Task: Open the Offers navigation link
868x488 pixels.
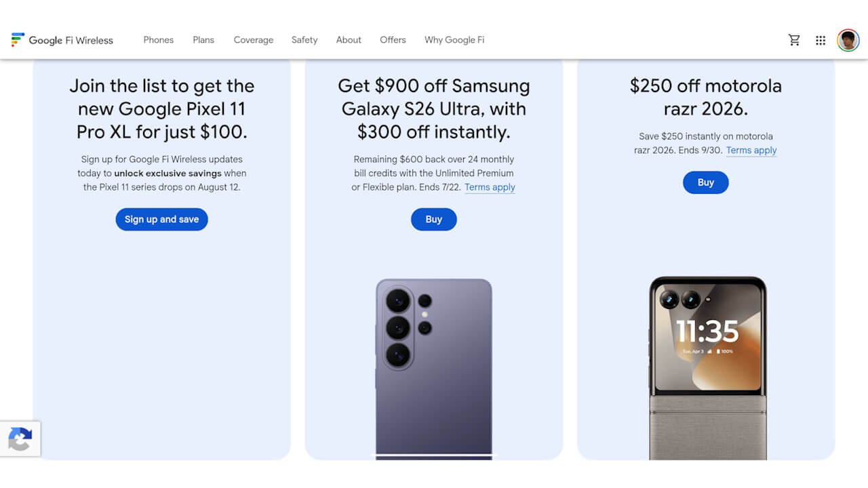Action: click(x=393, y=40)
